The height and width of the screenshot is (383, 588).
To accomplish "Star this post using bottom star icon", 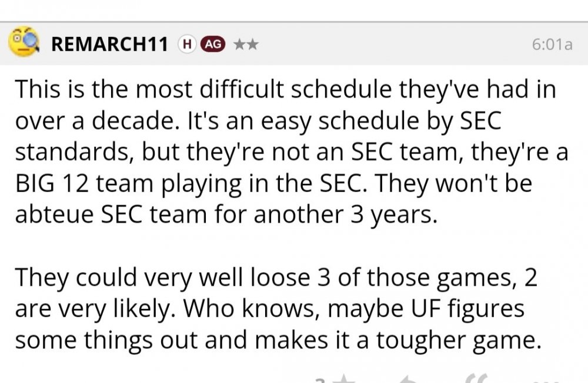I will click(x=344, y=379).
